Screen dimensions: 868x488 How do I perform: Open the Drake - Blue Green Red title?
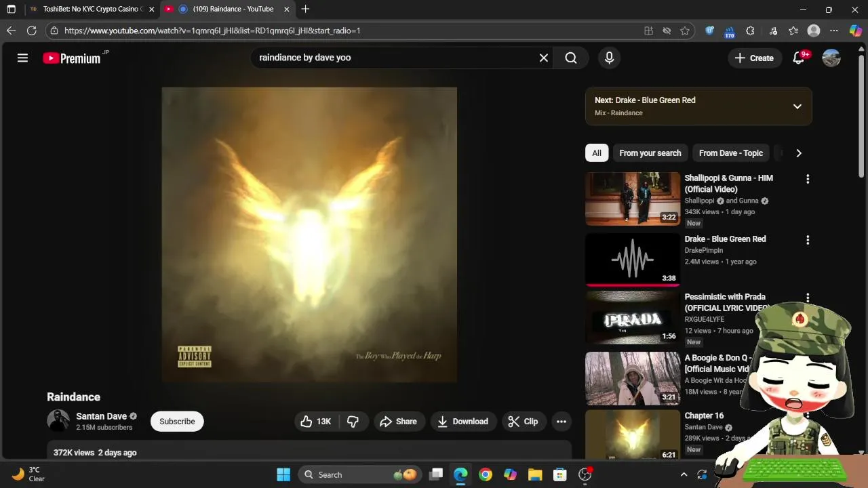725,239
